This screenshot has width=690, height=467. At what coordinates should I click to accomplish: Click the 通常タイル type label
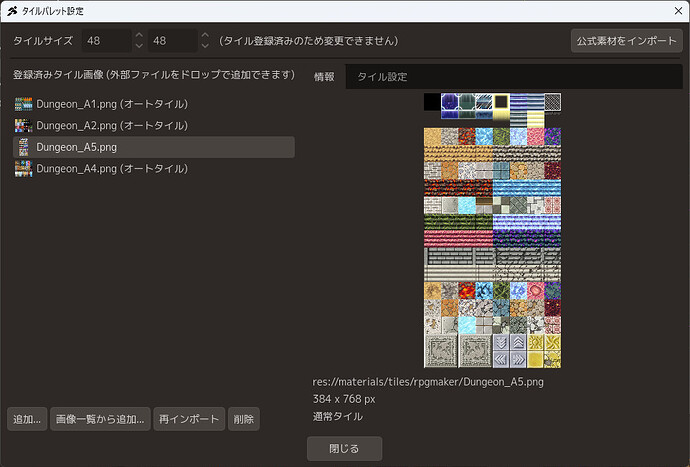(x=338, y=416)
